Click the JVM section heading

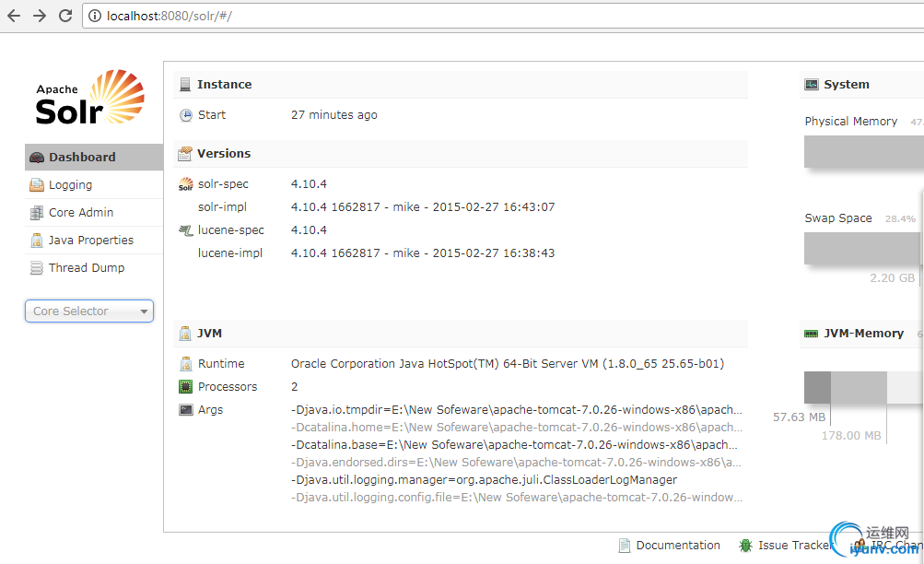pos(210,333)
